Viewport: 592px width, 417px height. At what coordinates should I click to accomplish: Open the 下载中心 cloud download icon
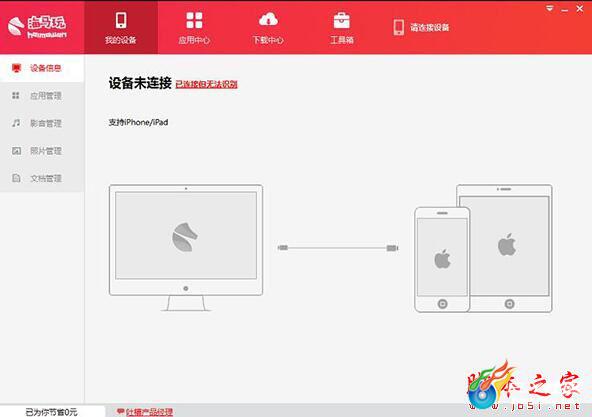(268, 20)
